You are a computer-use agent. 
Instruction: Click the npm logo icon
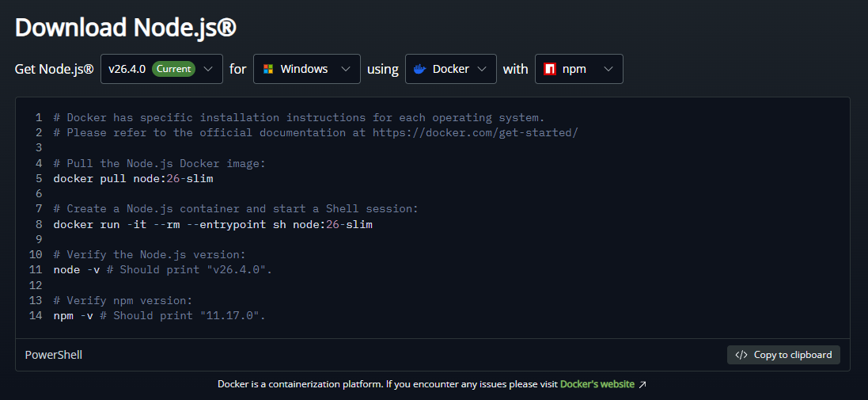[x=550, y=69]
